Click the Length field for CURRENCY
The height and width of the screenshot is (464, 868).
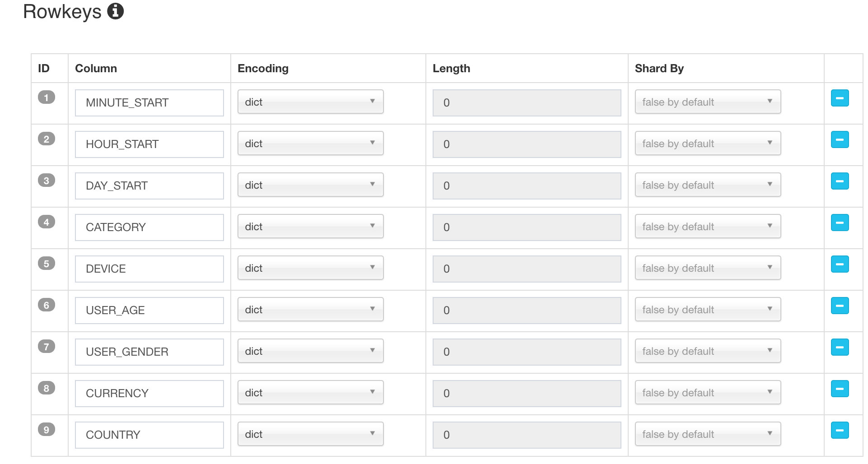pyautogui.click(x=527, y=394)
